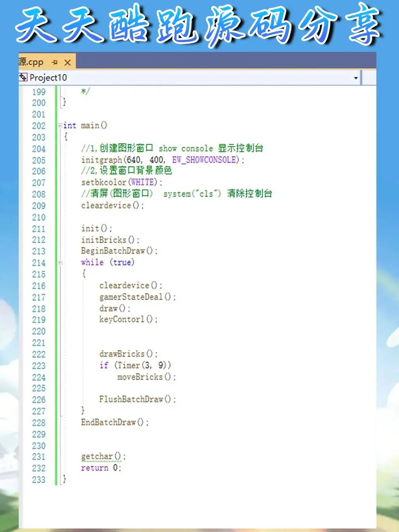
Task: Click the comment about 设置窗口背景颜色
Action: 126,171
